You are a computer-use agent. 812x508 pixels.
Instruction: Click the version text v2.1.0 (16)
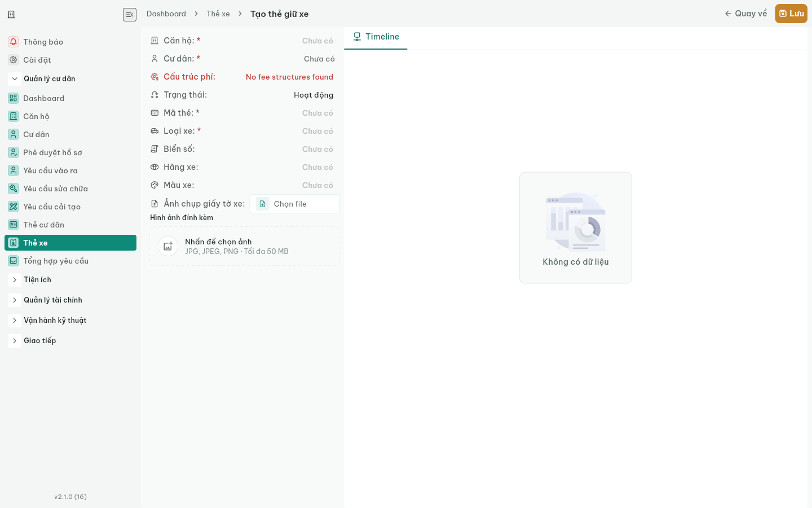[x=70, y=497]
